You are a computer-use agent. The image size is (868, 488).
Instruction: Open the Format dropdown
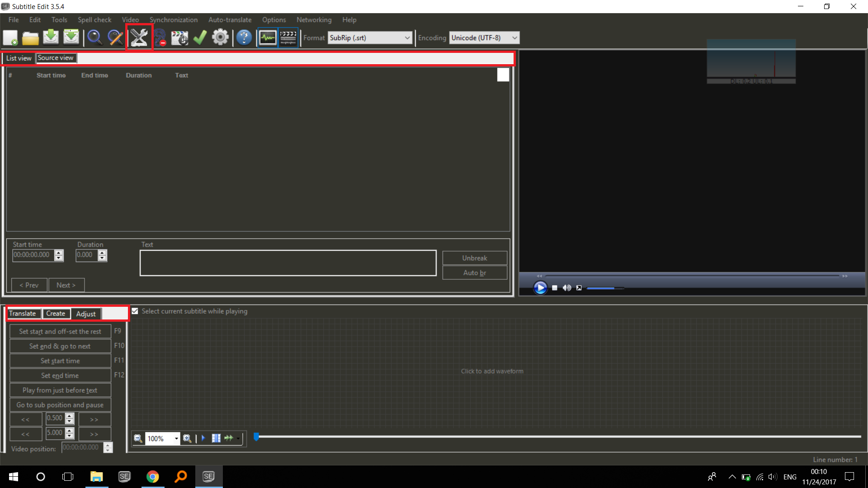pyautogui.click(x=406, y=38)
